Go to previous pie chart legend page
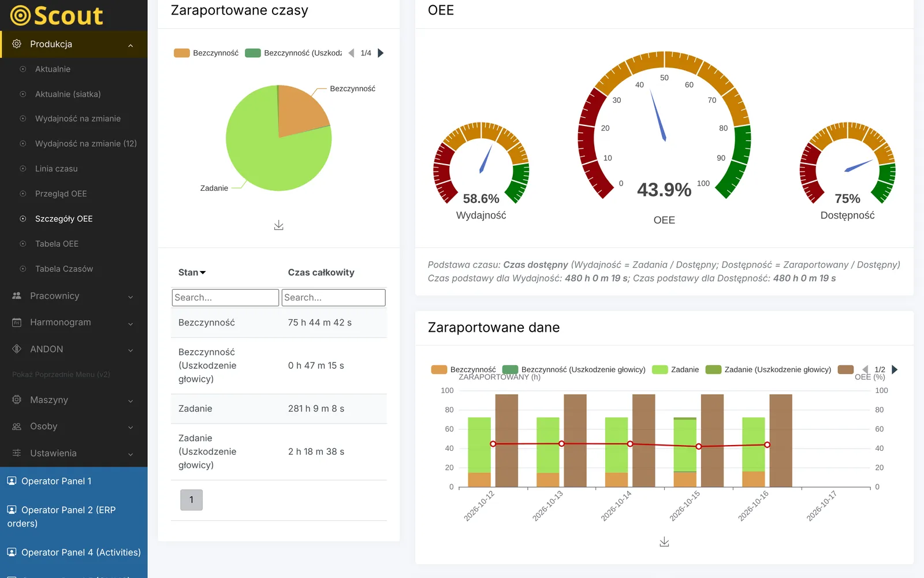Viewport: 924px width, 578px height. (351, 53)
